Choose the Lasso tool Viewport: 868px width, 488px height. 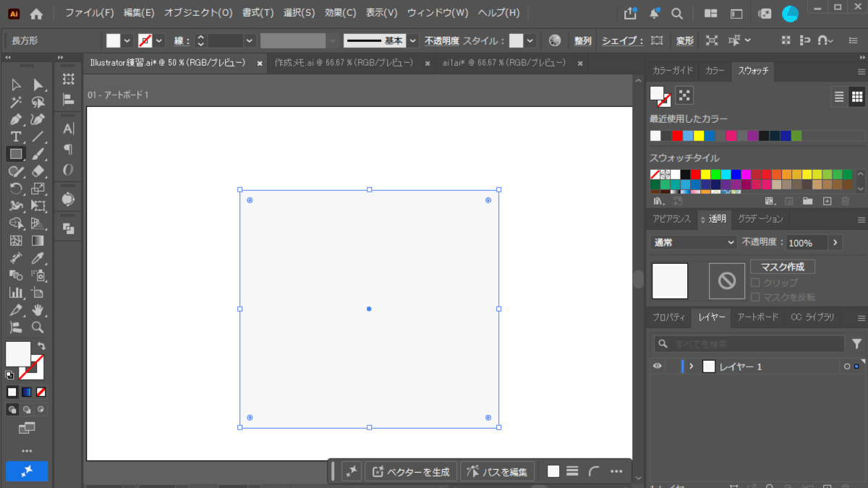click(38, 103)
